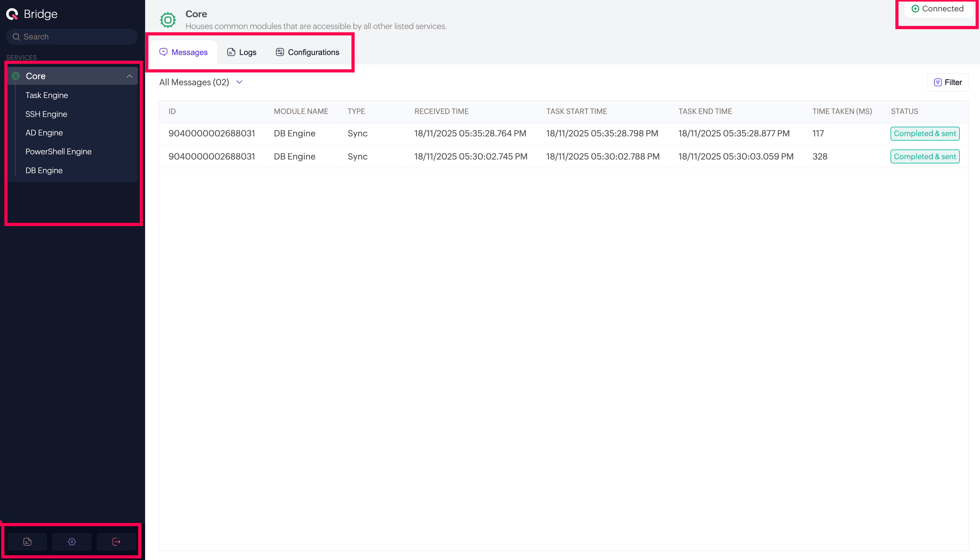Click the Bridge logo icon
The height and width of the screenshot is (560, 980).
pyautogui.click(x=12, y=14)
